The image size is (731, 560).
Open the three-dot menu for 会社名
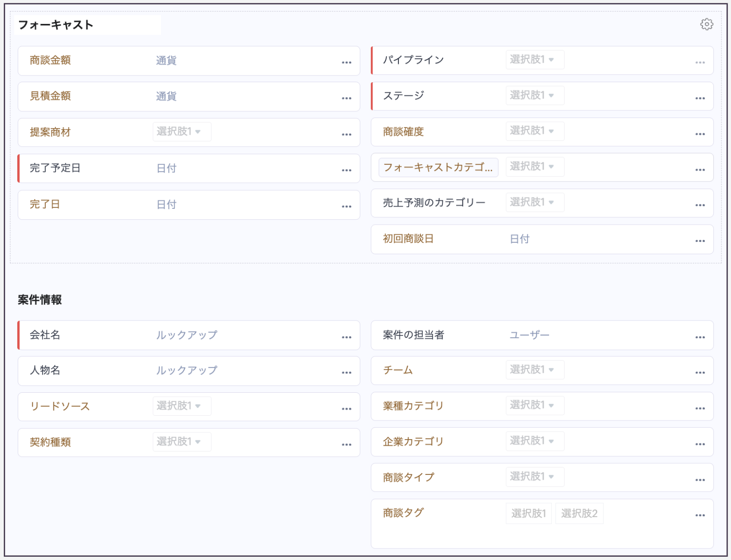(346, 337)
